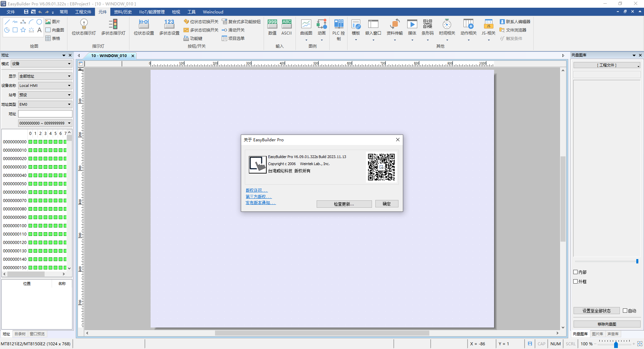Viewport: 644px width, 349px height.
Task: Insert function key (功能键)
Action: click(193, 38)
